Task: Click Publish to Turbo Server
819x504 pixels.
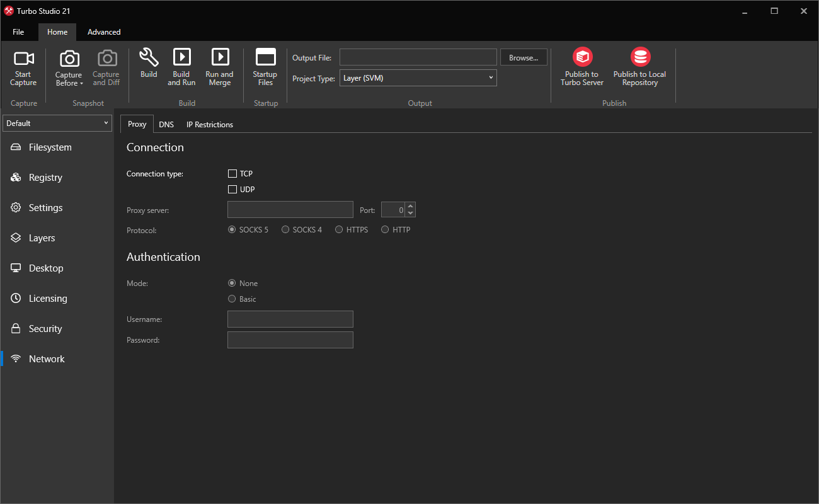Action: (581, 66)
